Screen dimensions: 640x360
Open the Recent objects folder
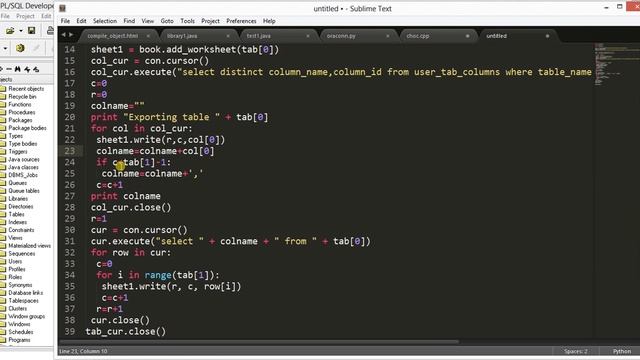pos(26,89)
